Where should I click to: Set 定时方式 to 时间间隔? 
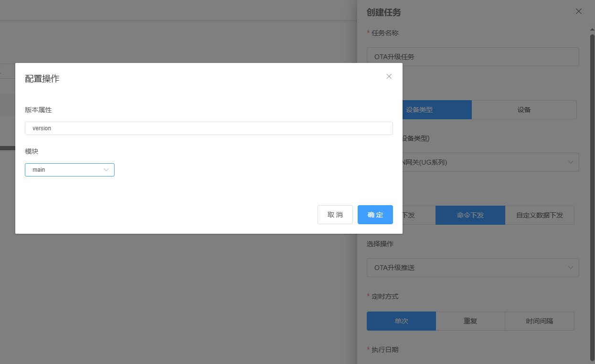(x=539, y=321)
